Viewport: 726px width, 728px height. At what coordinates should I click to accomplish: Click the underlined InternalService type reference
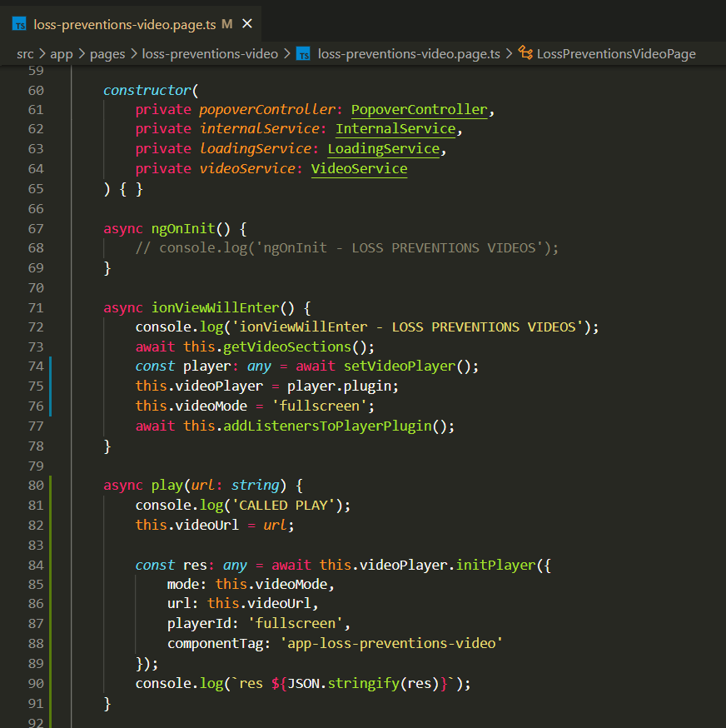395,129
